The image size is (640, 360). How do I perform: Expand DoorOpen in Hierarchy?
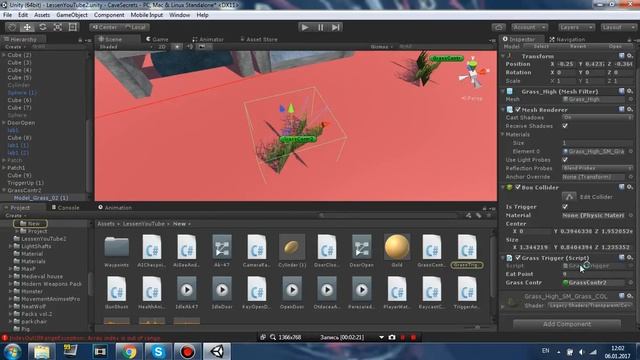[x=4, y=122]
